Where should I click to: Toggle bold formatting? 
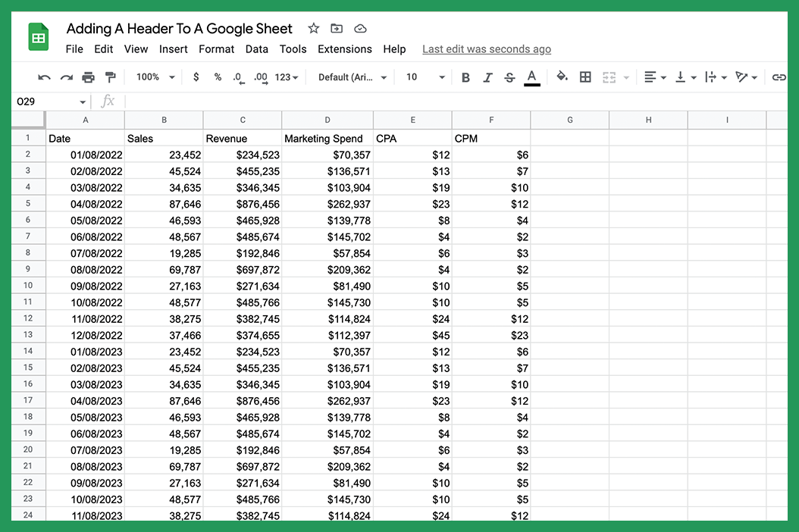pyautogui.click(x=465, y=77)
